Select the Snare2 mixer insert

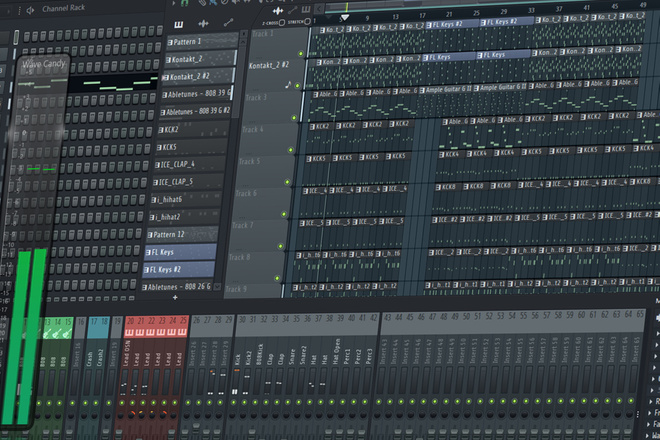click(x=303, y=379)
